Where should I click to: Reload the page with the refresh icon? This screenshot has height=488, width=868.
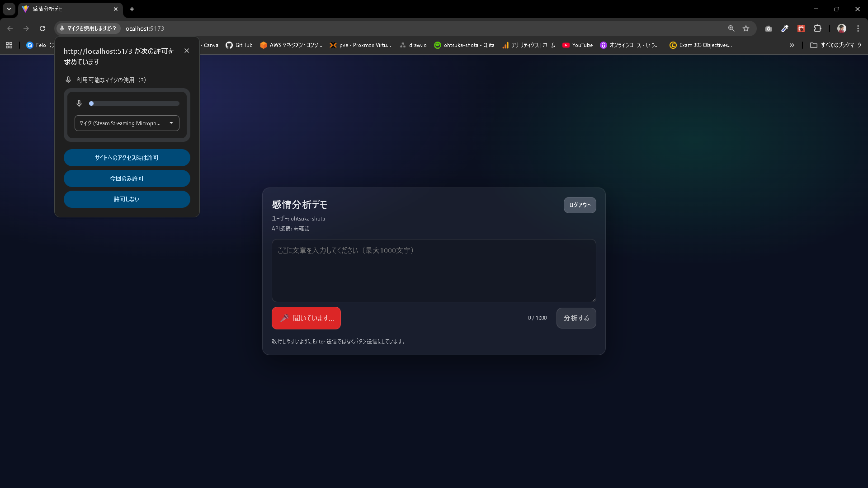coord(42,28)
